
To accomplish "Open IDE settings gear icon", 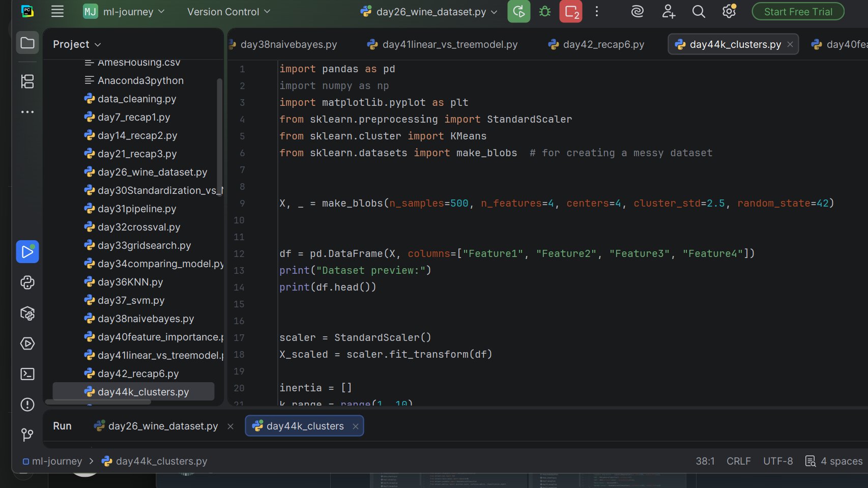I will click(x=729, y=12).
